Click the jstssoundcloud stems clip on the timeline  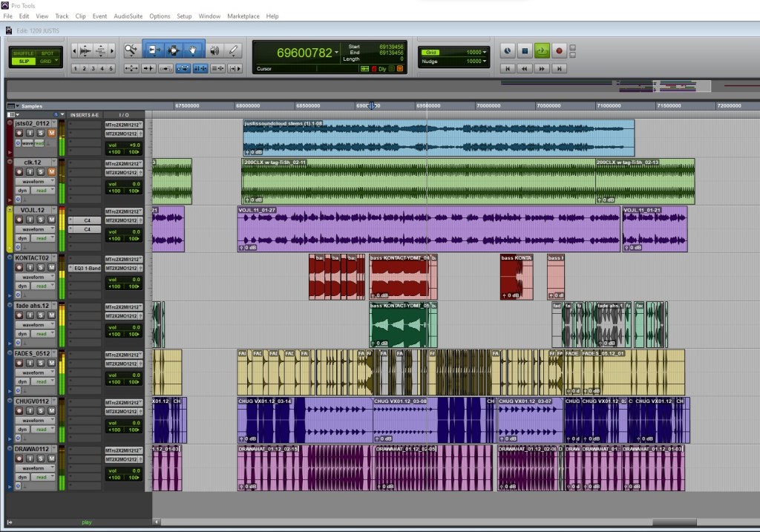438,137
